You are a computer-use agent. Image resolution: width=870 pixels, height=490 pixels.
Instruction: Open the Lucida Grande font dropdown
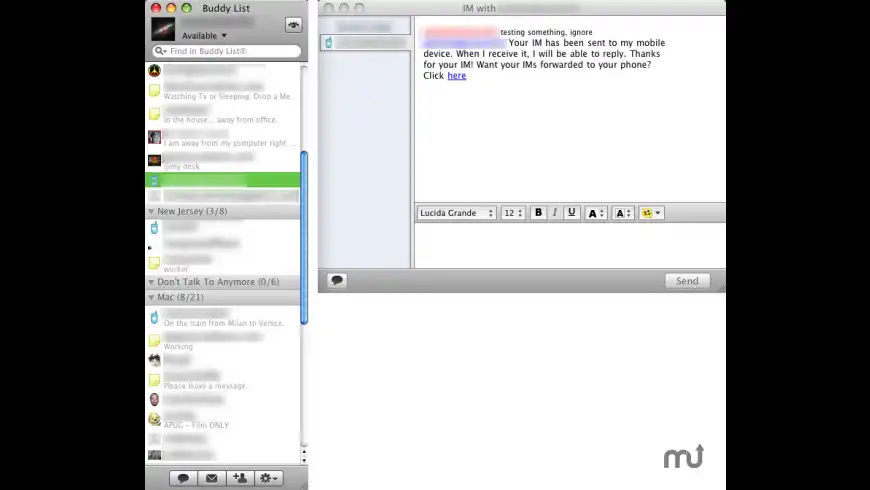457,213
